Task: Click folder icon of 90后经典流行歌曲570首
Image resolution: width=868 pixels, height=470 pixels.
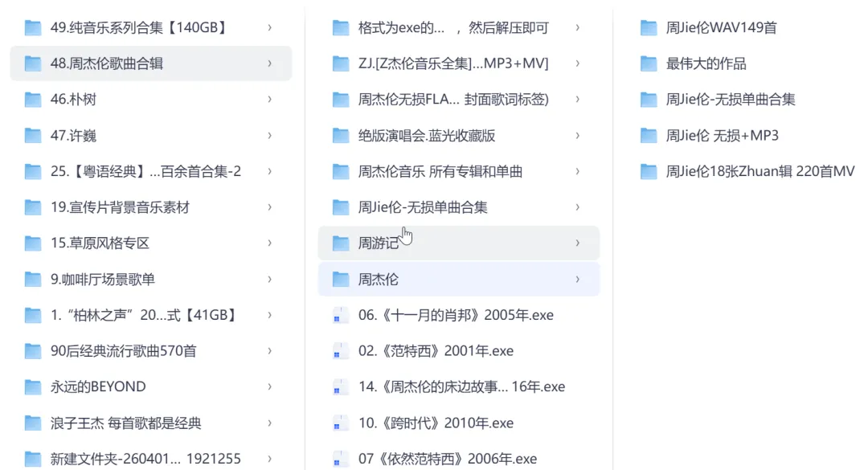Action: point(33,351)
